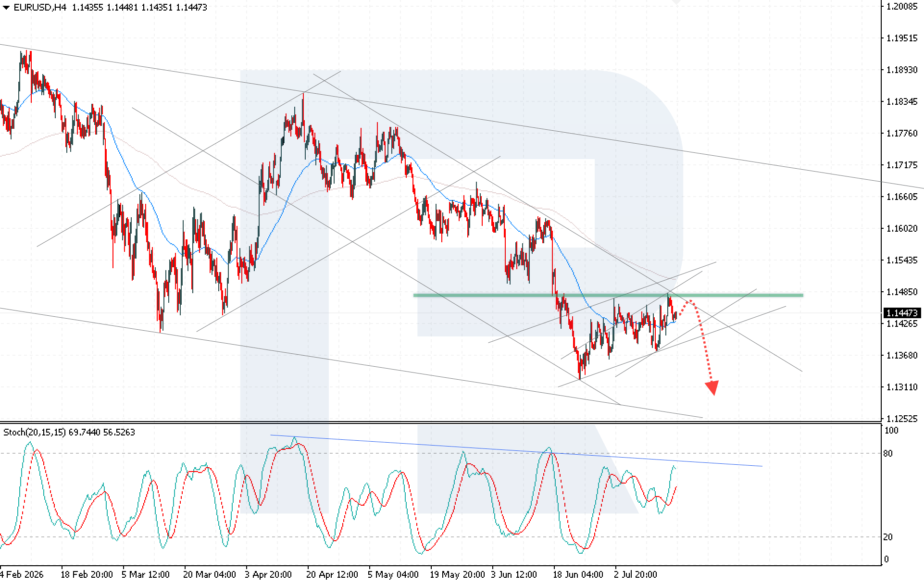Click the 1.18345 price axis label

click(x=902, y=101)
